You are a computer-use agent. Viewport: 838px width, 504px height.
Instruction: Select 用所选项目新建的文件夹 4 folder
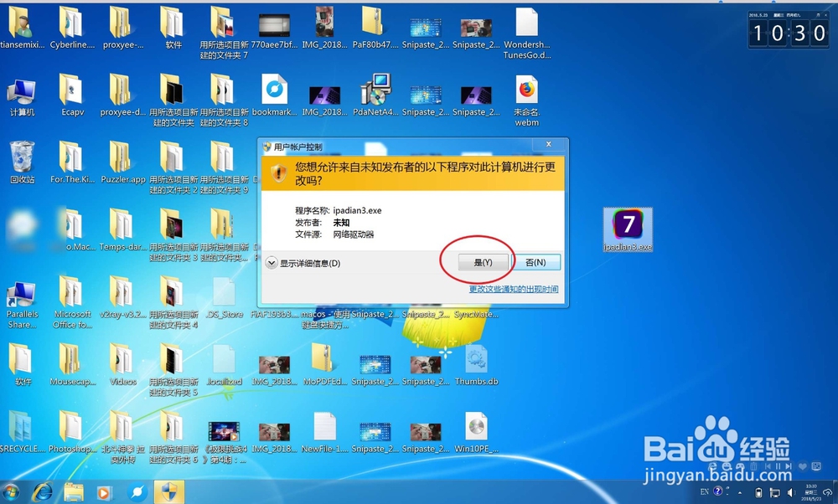click(173, 303)
